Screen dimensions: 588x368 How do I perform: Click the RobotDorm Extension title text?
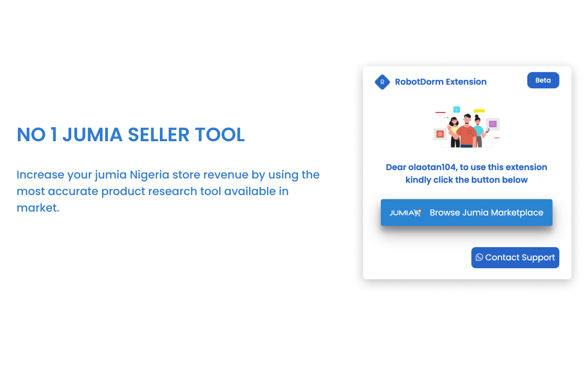[x=441, y=81]
